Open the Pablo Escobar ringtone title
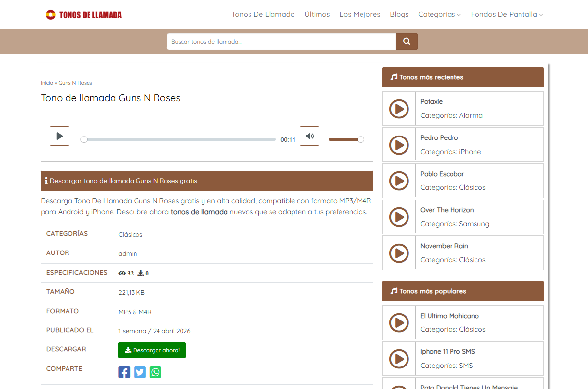588x389 pixels. click(x=442, y=174)
